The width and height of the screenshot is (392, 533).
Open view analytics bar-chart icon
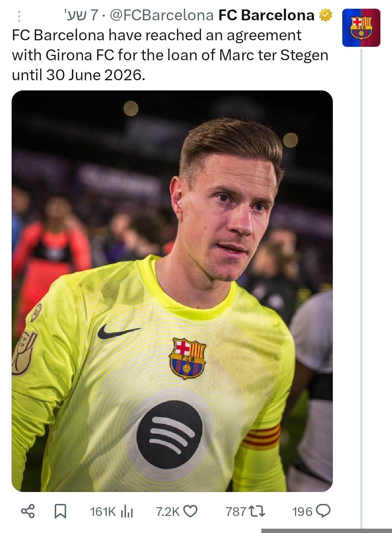point(127,512)
